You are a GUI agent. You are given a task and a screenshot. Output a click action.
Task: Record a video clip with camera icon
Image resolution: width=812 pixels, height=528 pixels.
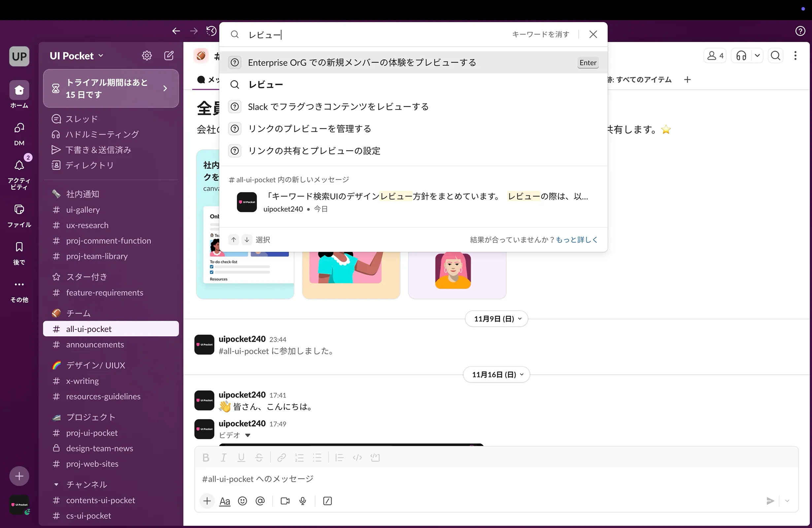click(285, 501)
